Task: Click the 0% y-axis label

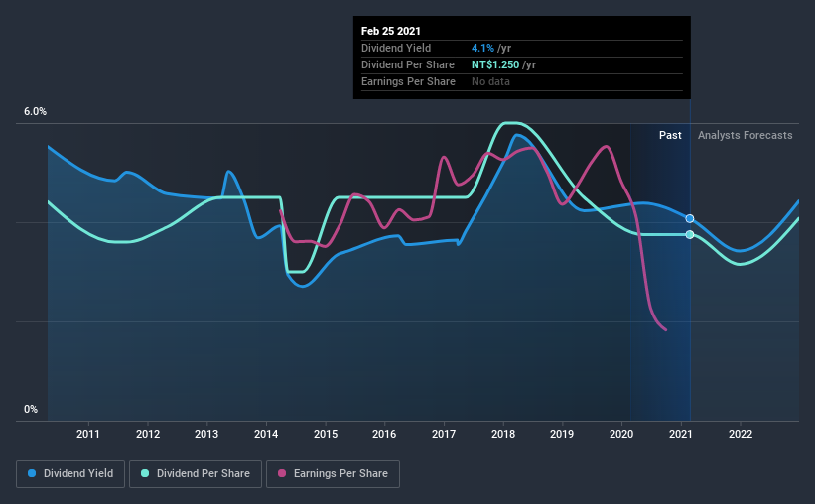Action: click(31, 410)
